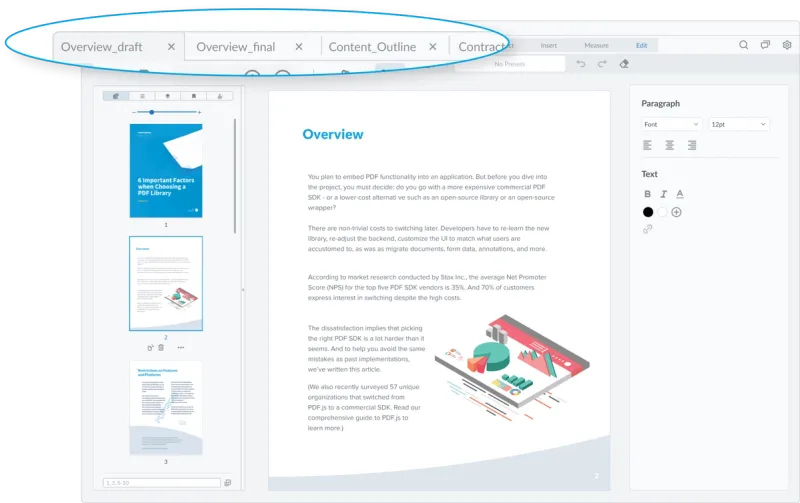Select the page 3 thumbnail
This screenshot has width=800, height=503.
[166, 408]
